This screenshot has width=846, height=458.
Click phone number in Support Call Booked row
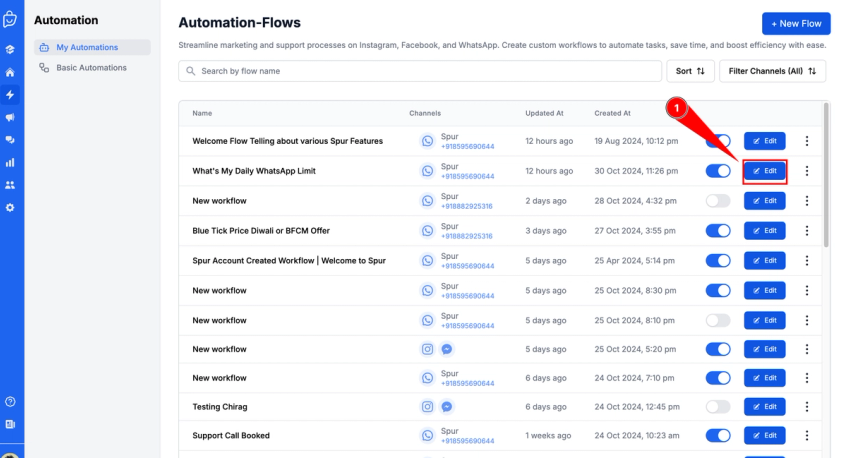(x=467, y=441)
